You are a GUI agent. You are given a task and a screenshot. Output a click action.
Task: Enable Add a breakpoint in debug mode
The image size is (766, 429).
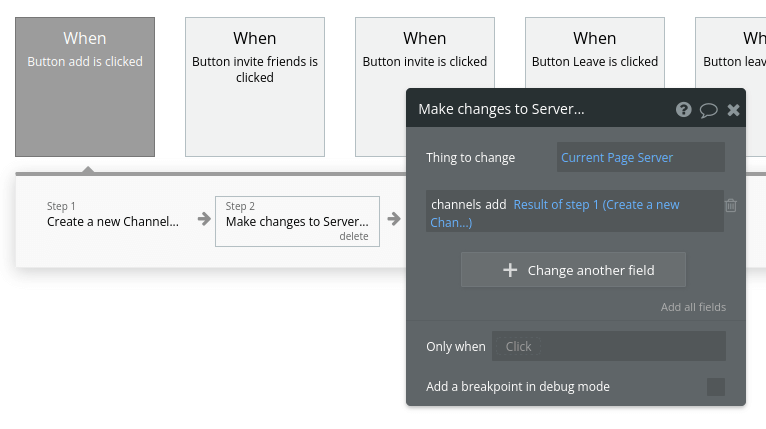click(716, 387)
